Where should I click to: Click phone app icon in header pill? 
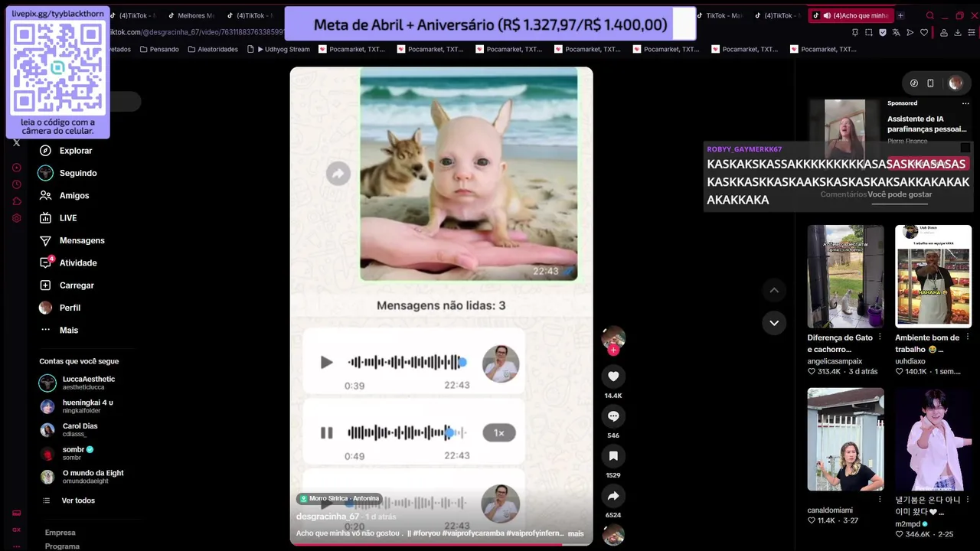(930, 83)
